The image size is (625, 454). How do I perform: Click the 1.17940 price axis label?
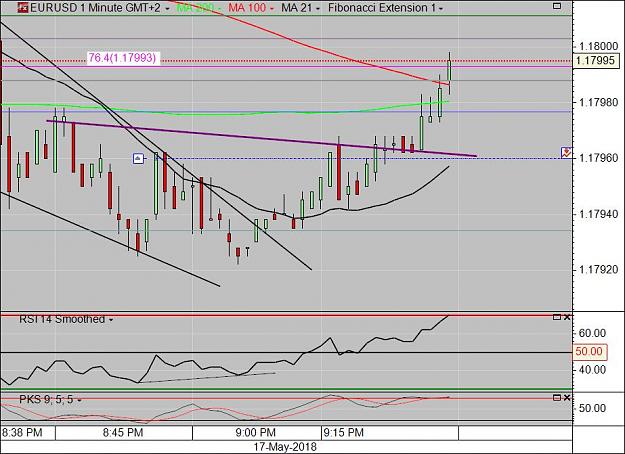(x=598, y=214)
